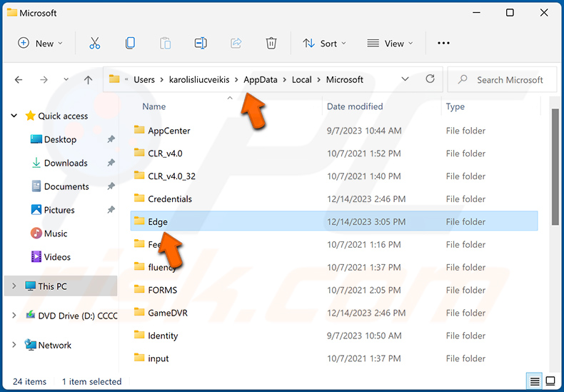Expand the address bar history dropdown
This screenshot has width=564, height=392.
(x=405, y=79)
